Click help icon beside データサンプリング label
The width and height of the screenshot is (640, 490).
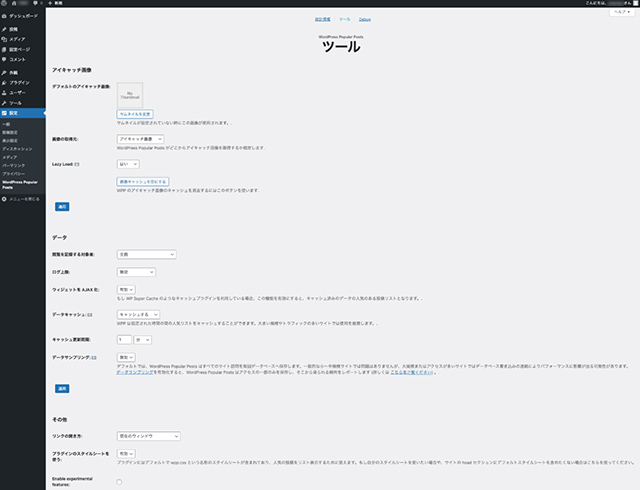(94, 358)
